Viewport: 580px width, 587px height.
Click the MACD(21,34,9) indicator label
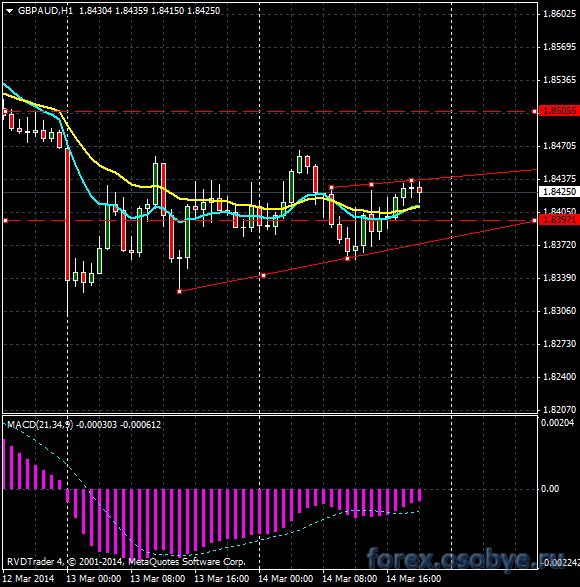pos(40,425)
